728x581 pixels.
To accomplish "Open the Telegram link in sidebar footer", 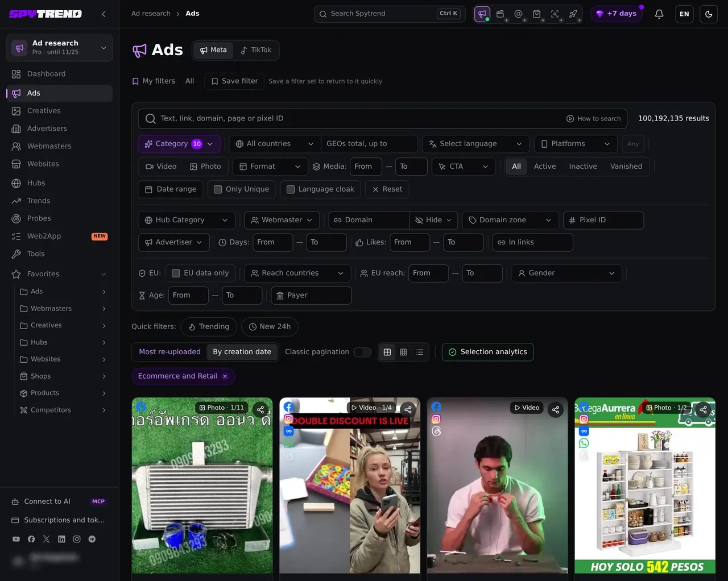I will pyautogui.click(x=92, y=539).
